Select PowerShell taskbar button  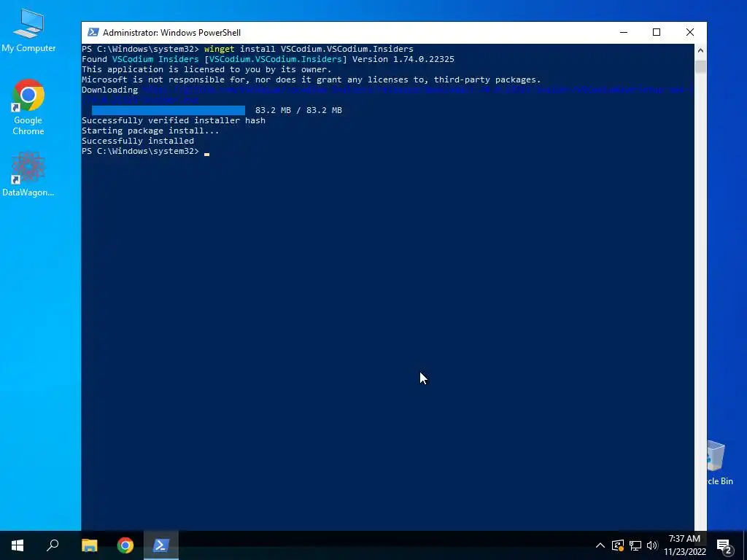coord(161,545)
